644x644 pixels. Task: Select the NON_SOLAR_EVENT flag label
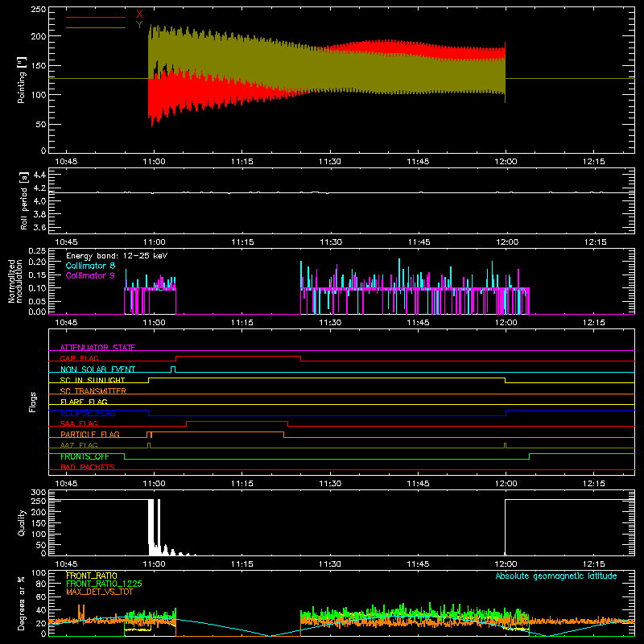(x=97, y=369)
